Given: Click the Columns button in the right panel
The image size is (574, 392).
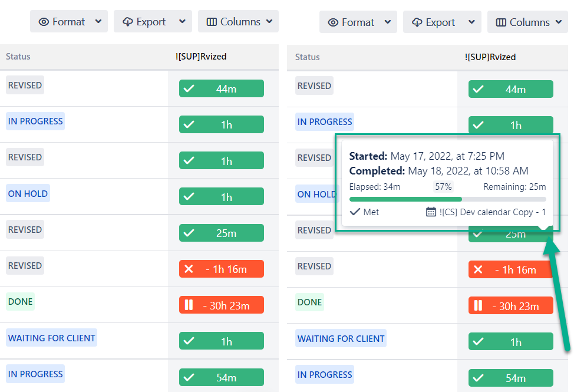Looking at the screenshot, I should (x=527, y=22).
